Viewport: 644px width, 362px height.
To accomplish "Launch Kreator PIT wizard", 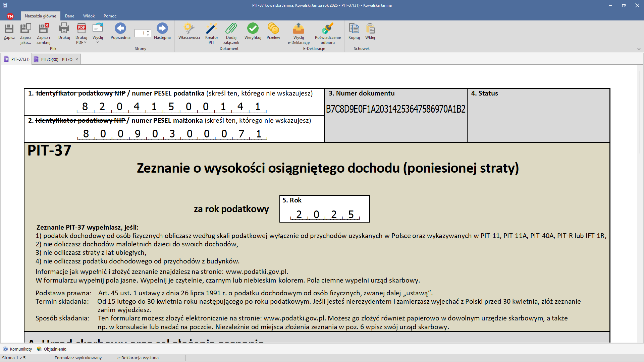I will coord(211,34).
